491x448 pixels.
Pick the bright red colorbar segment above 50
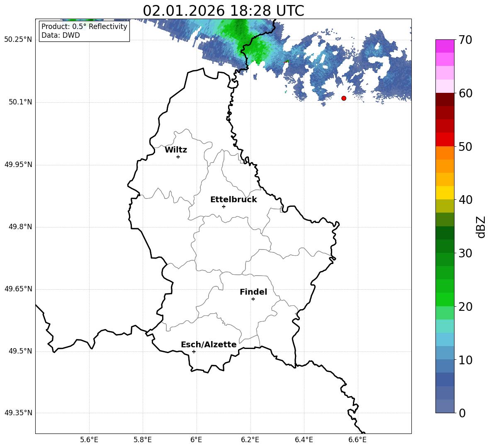445,140
